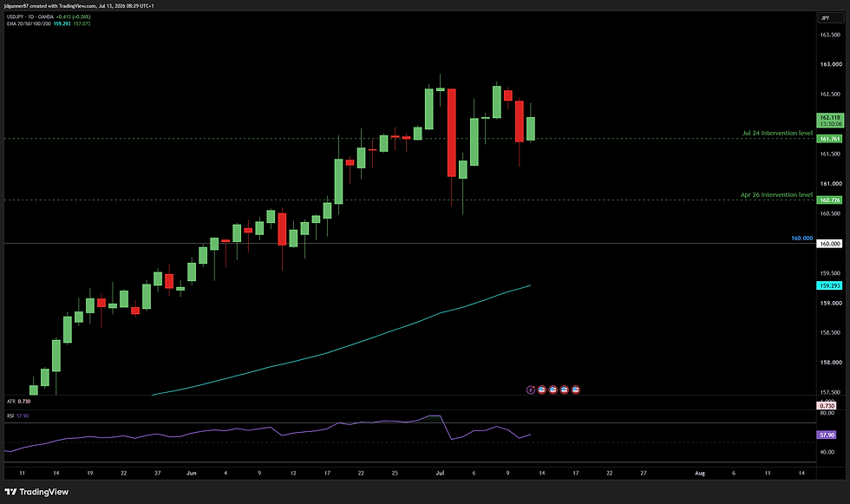Click the Jul label on time axis
Viewport: 850px width, 504px height.
[x=441, y=473]
